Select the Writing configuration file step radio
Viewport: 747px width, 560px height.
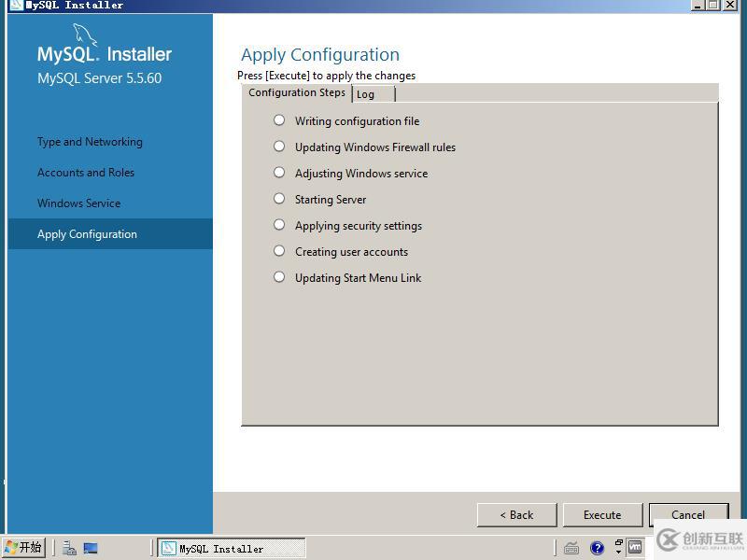pos(279,120)
